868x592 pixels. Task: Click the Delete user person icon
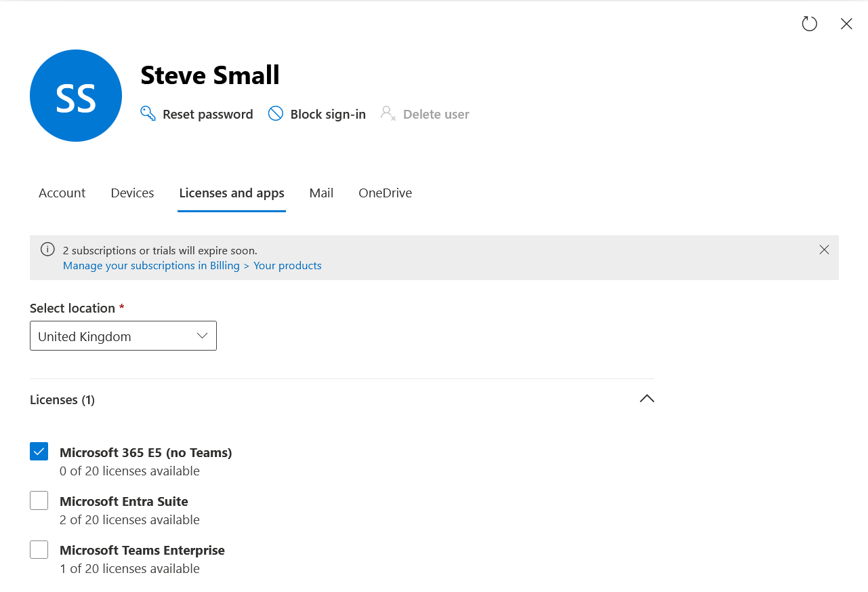pos(388,113)
